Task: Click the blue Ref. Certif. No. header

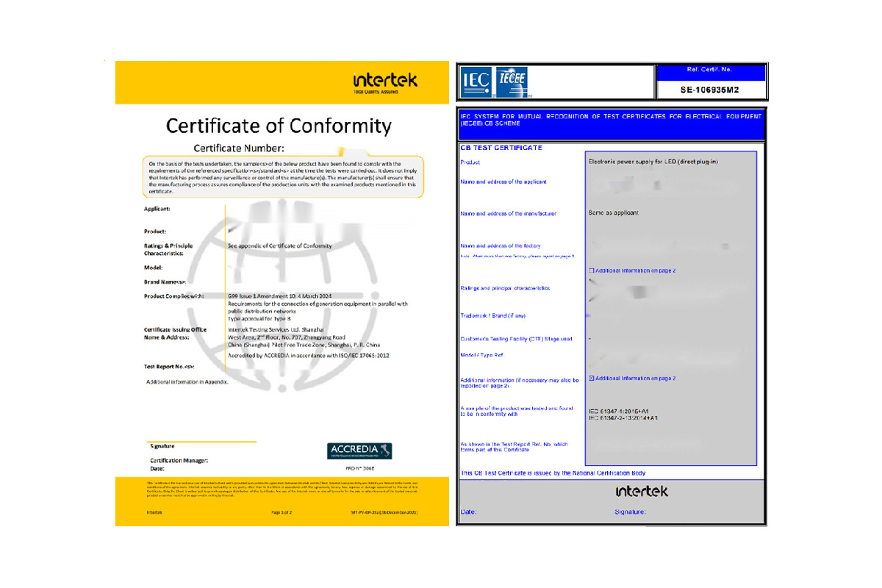Action: tap(711, 71)
